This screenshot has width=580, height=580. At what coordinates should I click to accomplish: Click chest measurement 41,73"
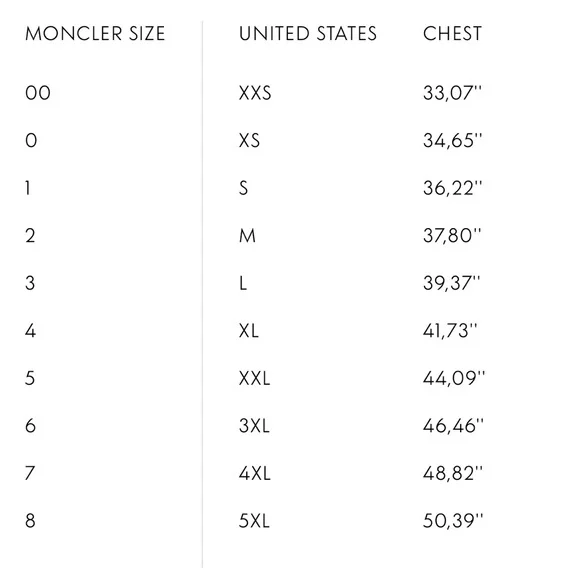450,331
